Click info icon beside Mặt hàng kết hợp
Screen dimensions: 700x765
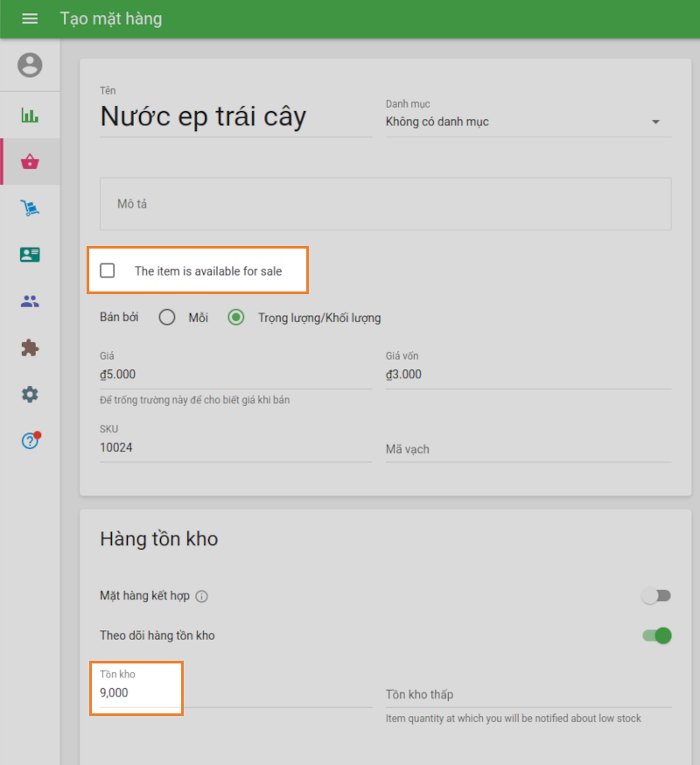coord(201,597)
